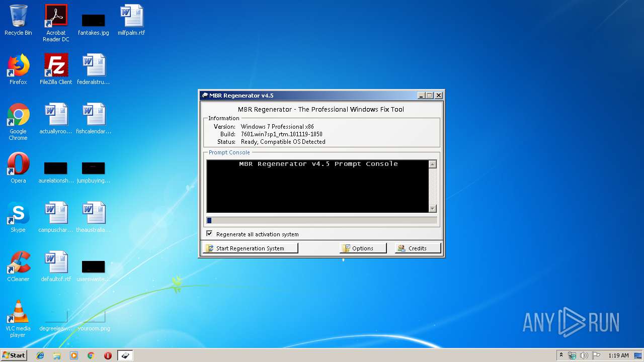Toggle Regenerate all activation system checkbox
Screen dimensions: 644x362
(x=209, y=234)
